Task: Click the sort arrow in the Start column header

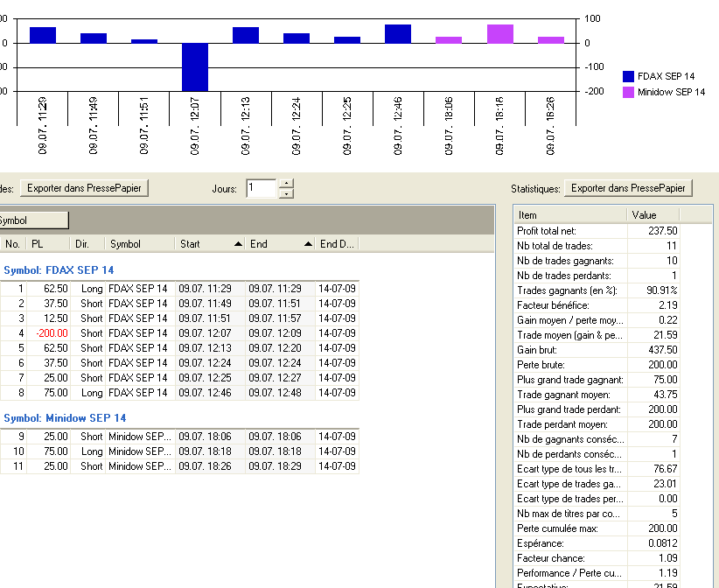Action: [x=238, y=245]
